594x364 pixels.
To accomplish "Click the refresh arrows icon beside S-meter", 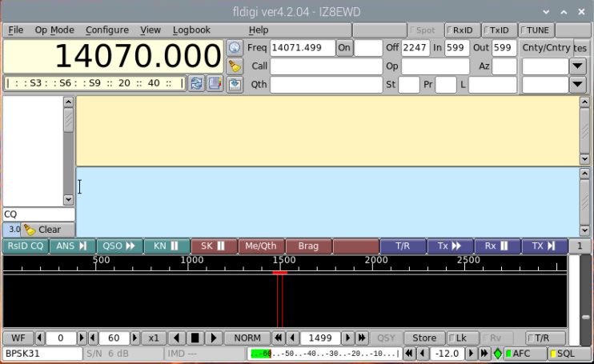I will pos(196,83).
